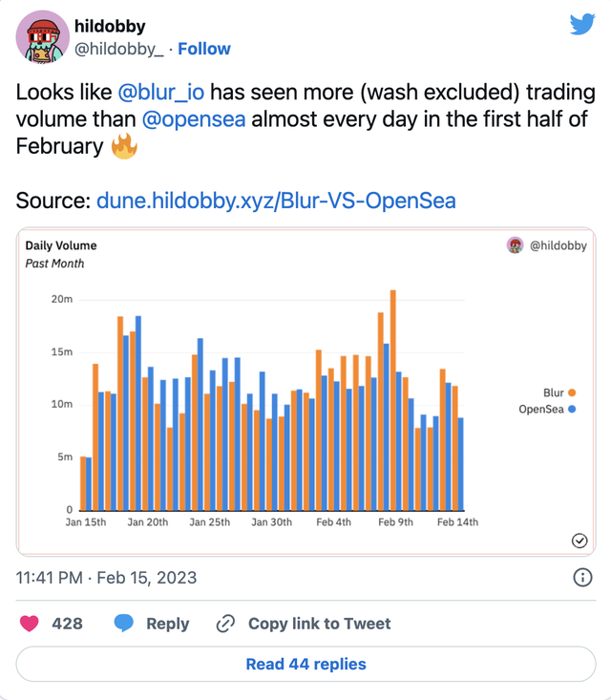
Task: Open the @opensea mention link
Action: tap(194, 120)
